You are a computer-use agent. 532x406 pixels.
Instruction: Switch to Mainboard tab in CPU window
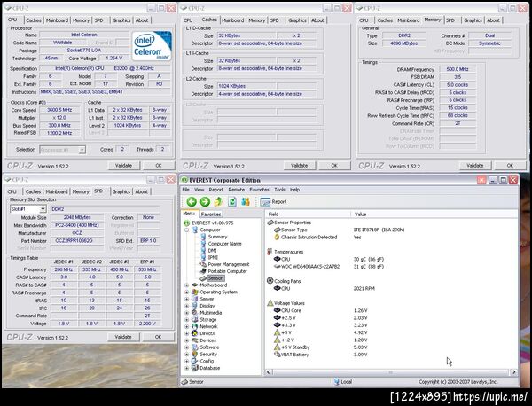pos(57,20)
